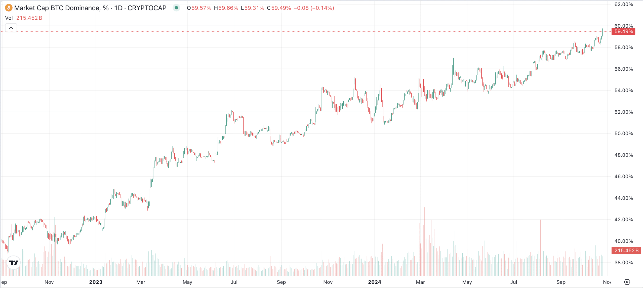Click the May label left of 2024
644x289 pixels.
(x=187, y=282)
